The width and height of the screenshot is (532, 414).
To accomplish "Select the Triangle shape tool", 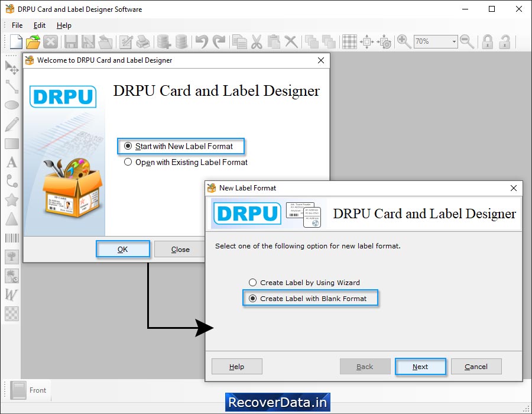I will coord(12,219).
